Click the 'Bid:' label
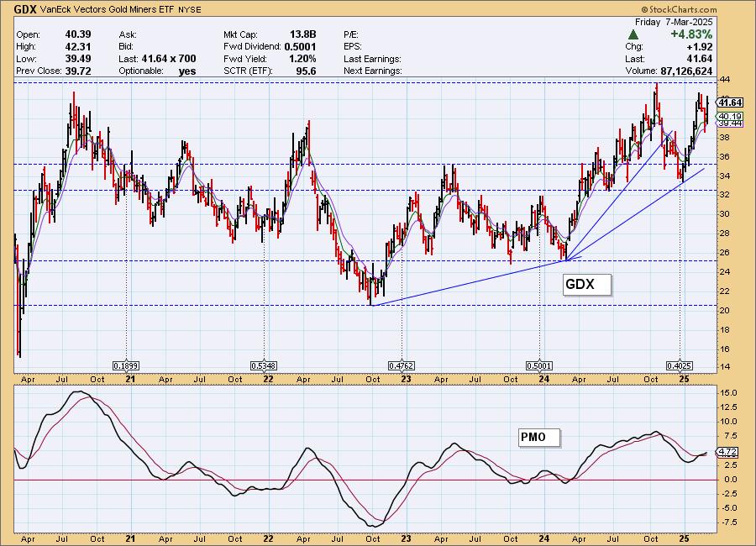Screen dimensions: 756x546 [x=126, y=47]
